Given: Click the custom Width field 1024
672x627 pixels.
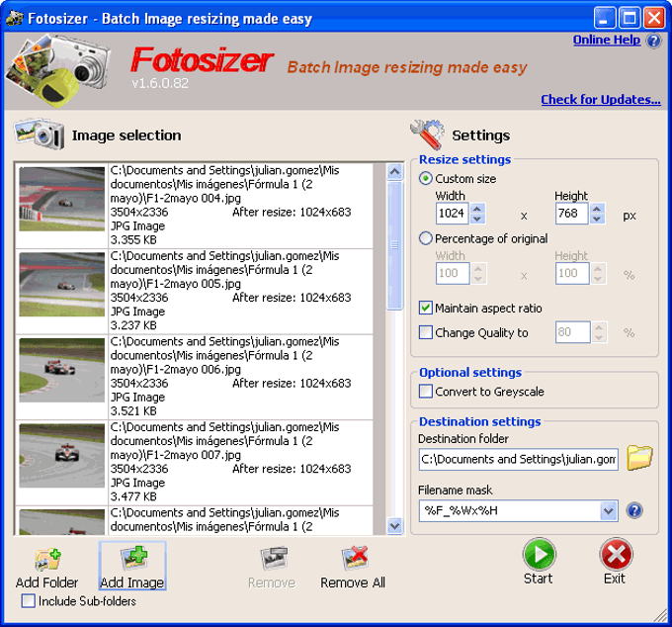Looking at the screenshot, I should [453, 214].
